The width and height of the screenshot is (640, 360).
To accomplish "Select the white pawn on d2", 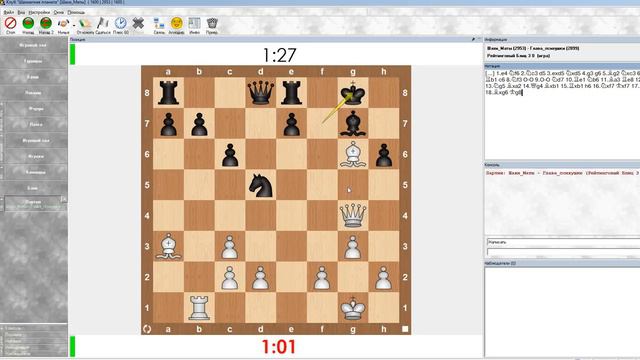I will (260, 277).
